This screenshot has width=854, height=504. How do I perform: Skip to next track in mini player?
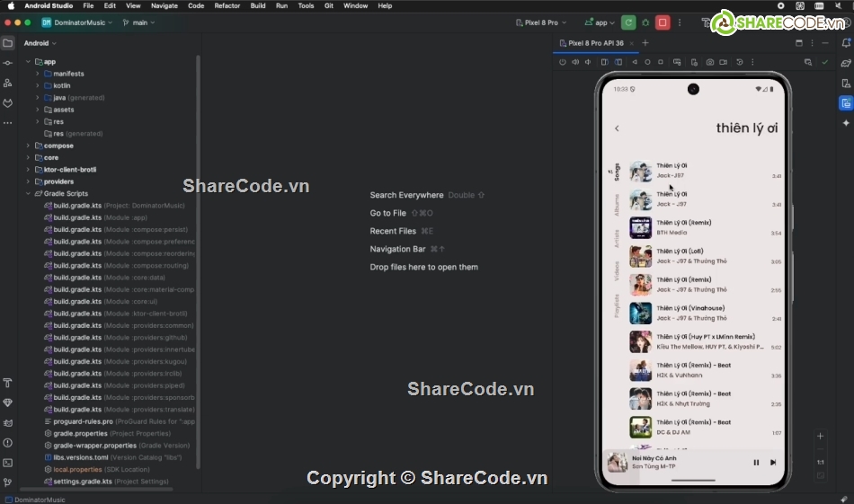click(773, 463)
